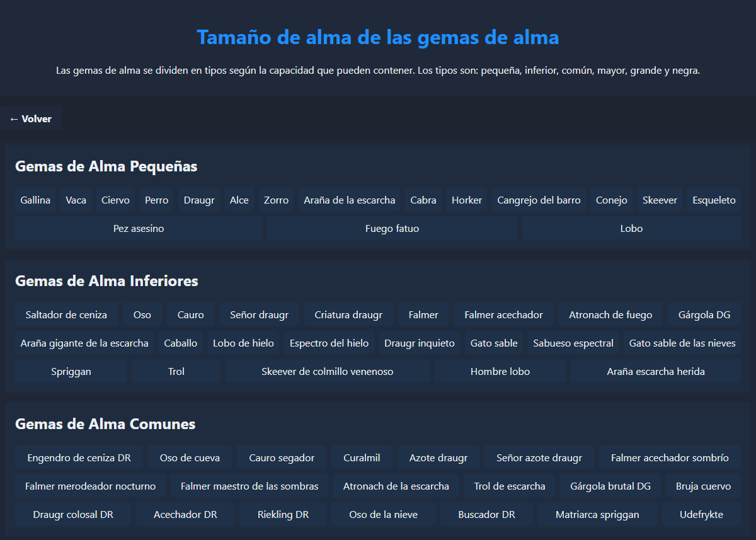Select the Udefrykte tag
Viewport: 756px width, 540px height.
701,514
